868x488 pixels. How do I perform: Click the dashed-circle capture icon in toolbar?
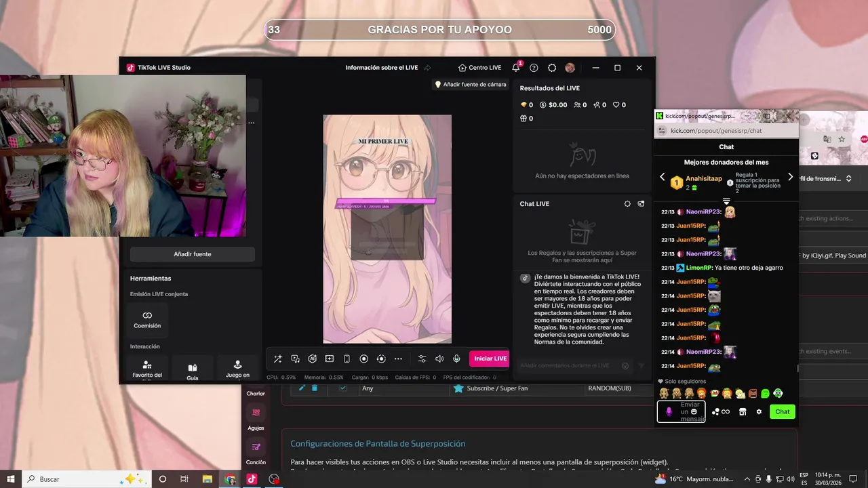point(381,359)
